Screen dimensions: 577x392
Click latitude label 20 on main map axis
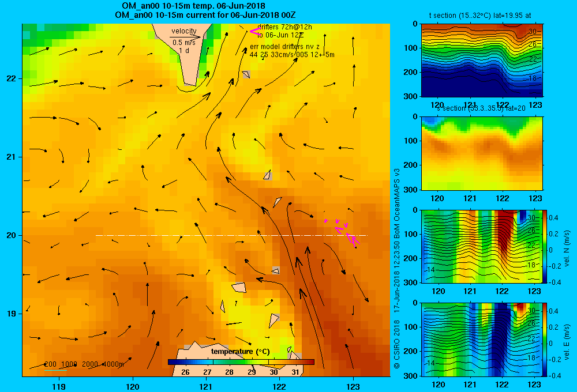point(12,235)
